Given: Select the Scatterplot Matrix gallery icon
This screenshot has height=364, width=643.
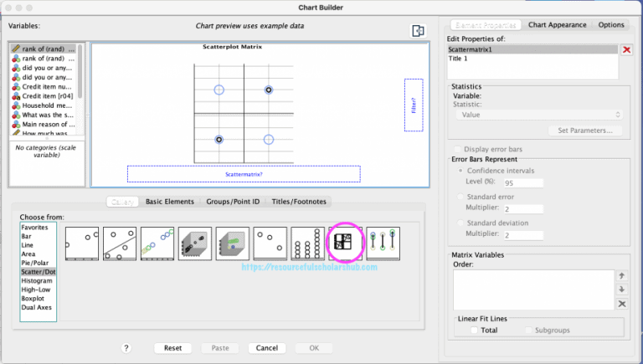Looking at the screenshot, I should [x=346, y=244].
